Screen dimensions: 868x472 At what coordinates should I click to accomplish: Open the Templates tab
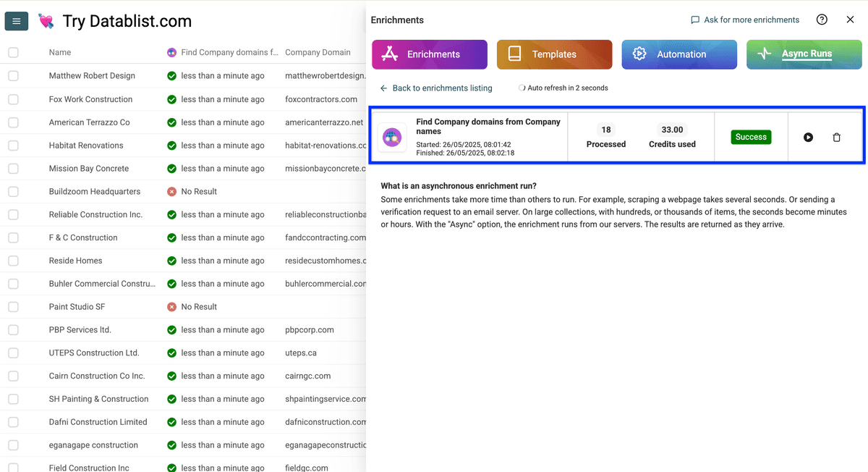(554, 54)
